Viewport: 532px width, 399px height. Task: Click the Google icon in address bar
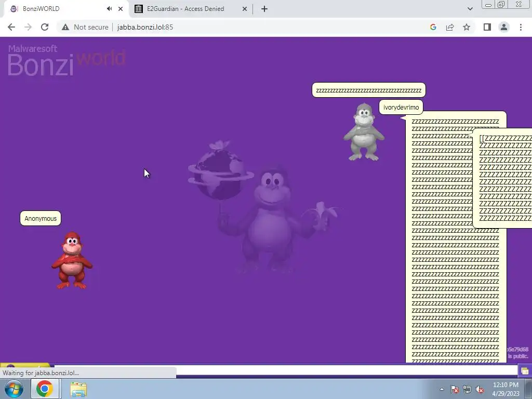pos(433,27)
